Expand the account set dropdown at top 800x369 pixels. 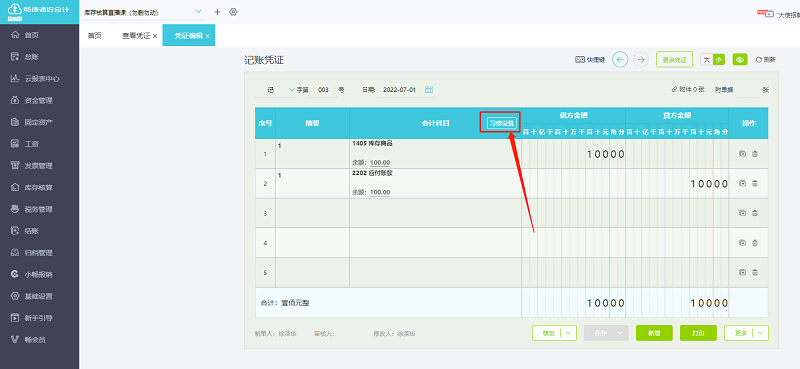(x=198, y=12)
